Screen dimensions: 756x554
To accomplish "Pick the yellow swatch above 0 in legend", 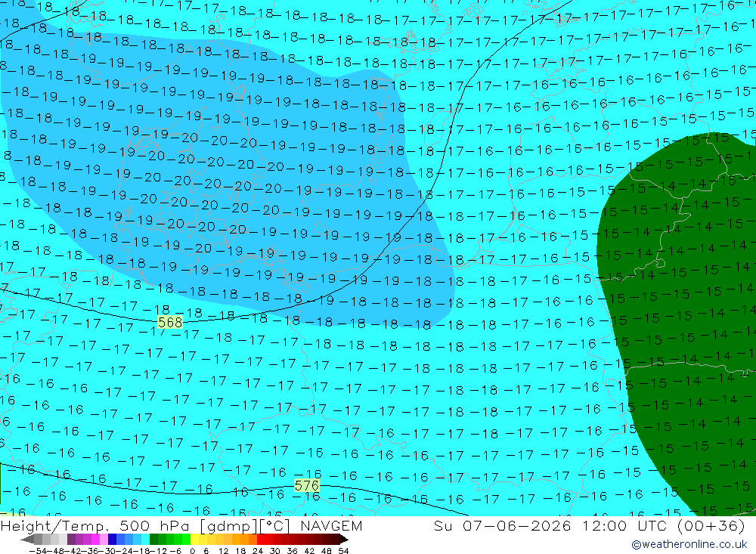I will [x=194, y=539].
